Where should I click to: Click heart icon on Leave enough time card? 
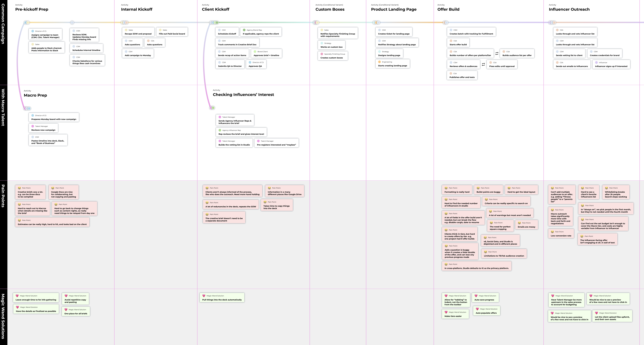coord(17,296)
